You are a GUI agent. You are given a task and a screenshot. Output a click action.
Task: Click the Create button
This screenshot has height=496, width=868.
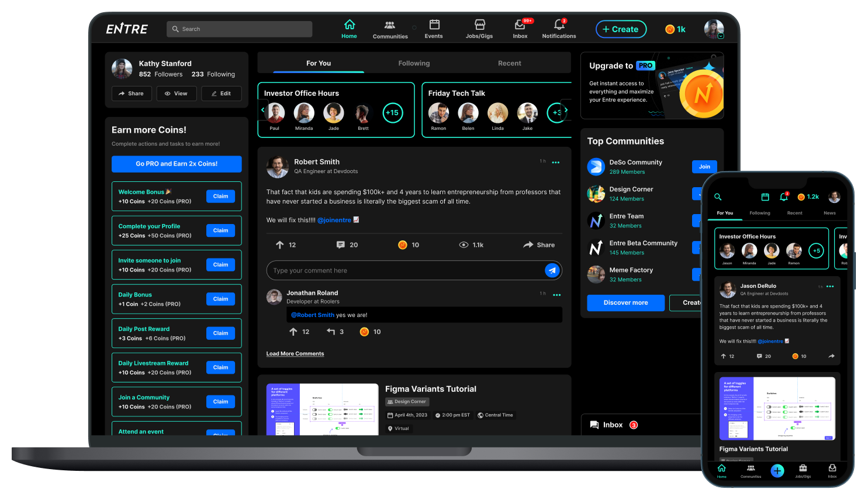coord(621,29)
